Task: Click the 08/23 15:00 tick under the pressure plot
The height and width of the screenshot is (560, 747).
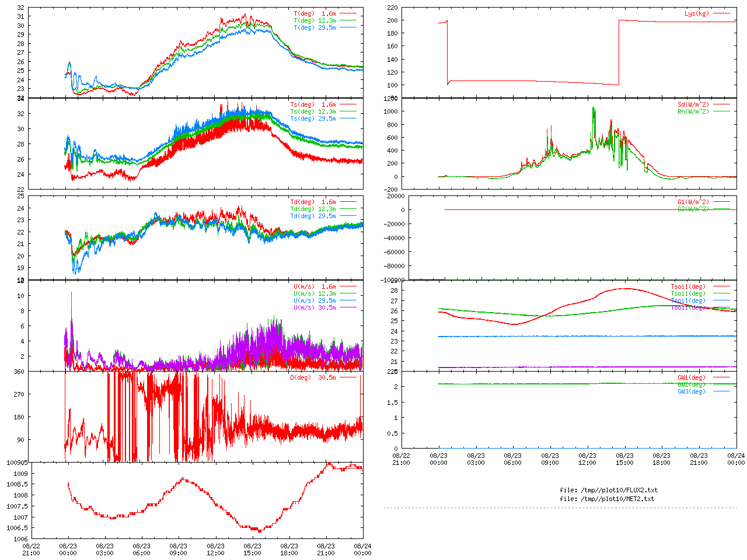Action: click(253, 550)
